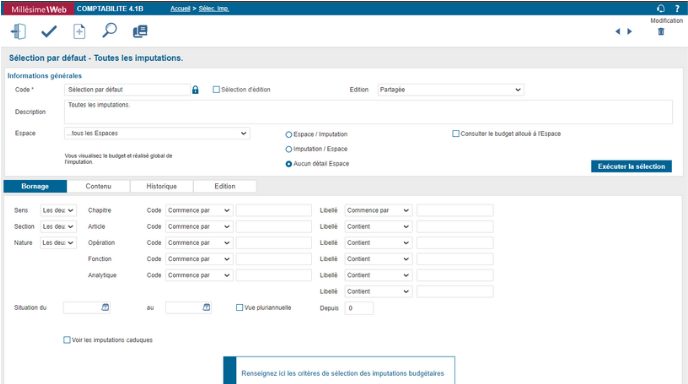Click the stacked documents icon
The height and width of the screenshot is (384, 688).
pyautogui.click(x=140, y=32)
